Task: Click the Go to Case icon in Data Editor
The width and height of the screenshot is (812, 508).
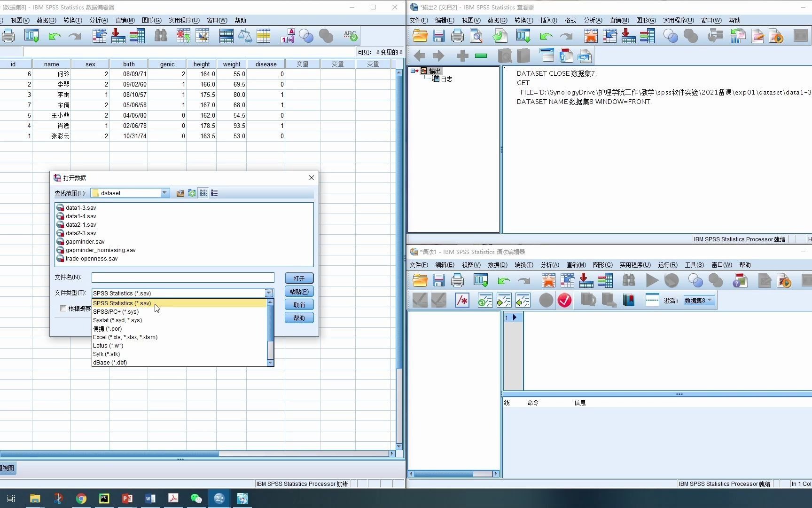Action: pyautogui.click(x=99, y=36)
